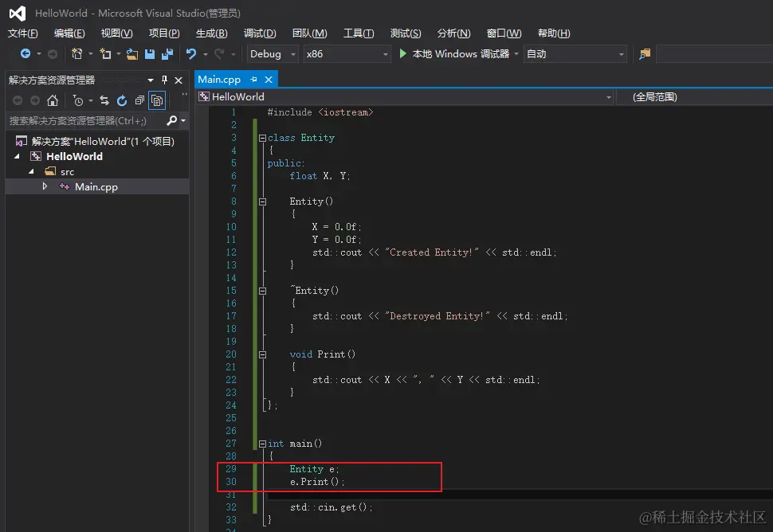Open the 工具(T) menu
The image size is (773, 532).
359,33
